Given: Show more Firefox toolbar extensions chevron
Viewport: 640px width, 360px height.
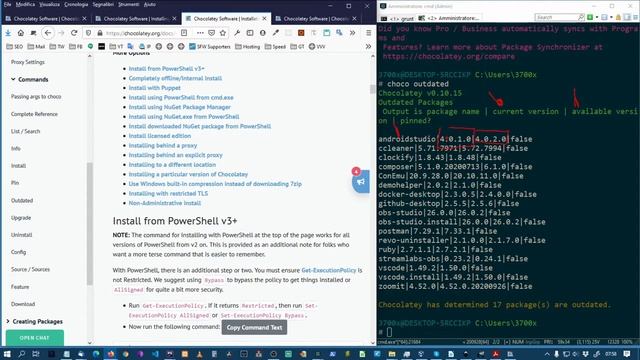Looking at the screenshot, I should click(352, 33).
